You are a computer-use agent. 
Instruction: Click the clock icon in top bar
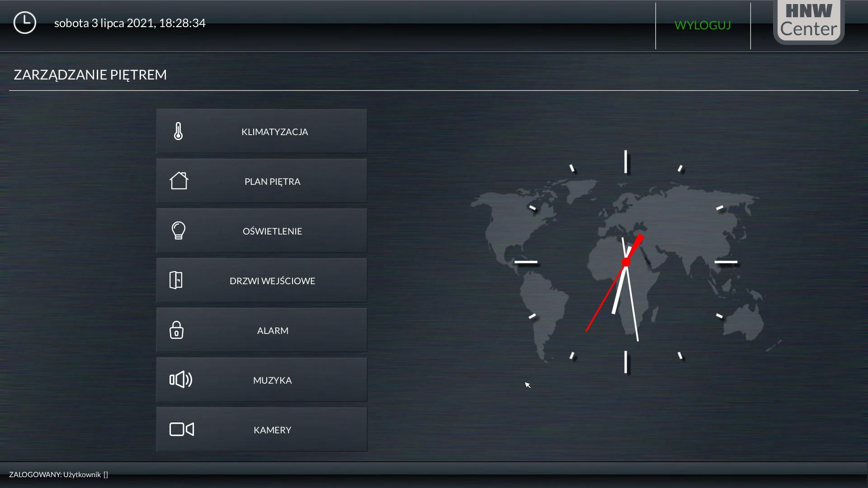pyautogui.click(x=25, y=23)
